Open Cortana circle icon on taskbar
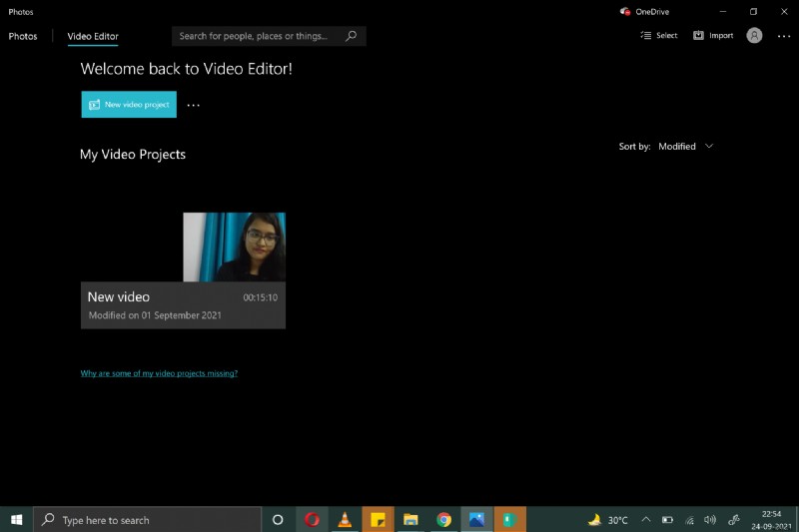The width and height of the screenshot is (799, 532). pos(278,520)
